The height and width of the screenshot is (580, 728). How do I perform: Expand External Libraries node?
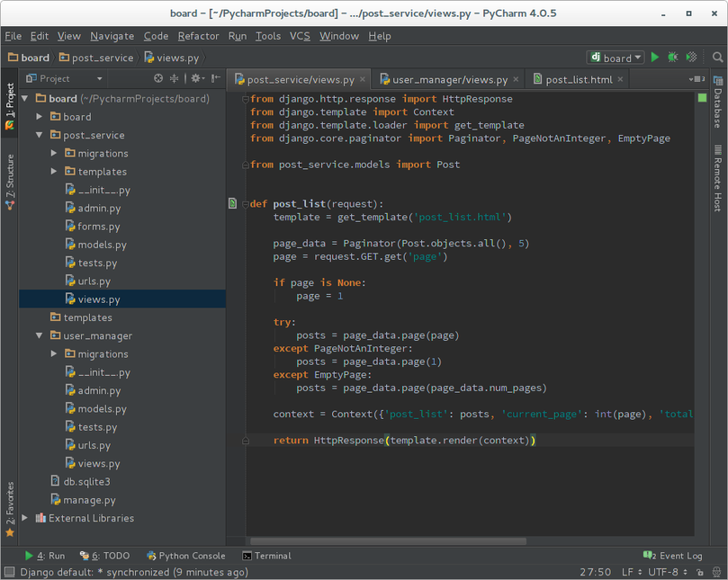[25, 518]
